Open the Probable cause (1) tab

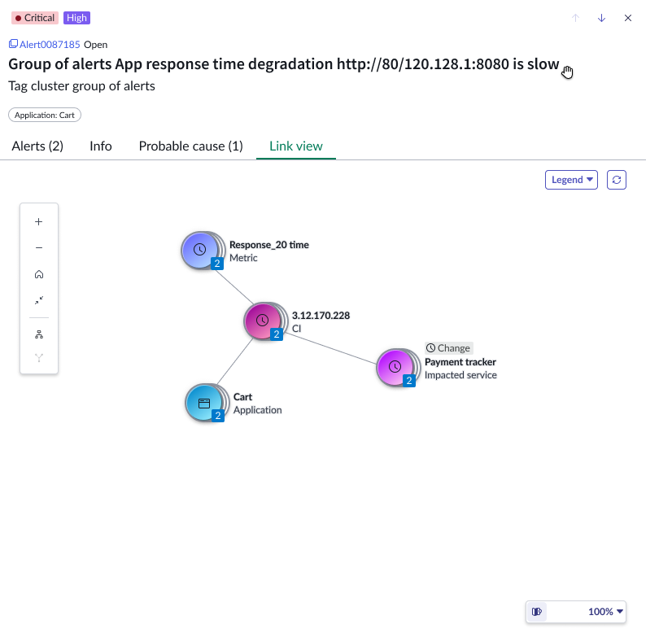(190, 146)
